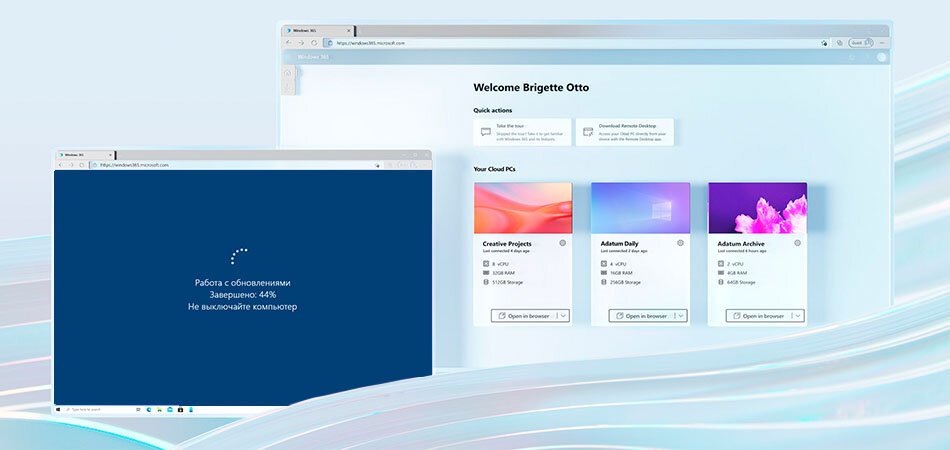Click the update progress text Завершено: 44%

(243, 295)
